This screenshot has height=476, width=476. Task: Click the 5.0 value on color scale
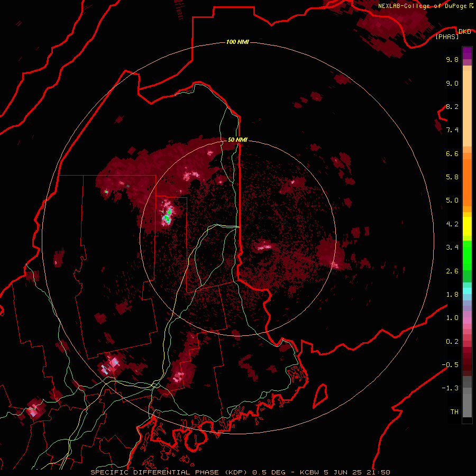pyautogui.click(x=452, y=200)
